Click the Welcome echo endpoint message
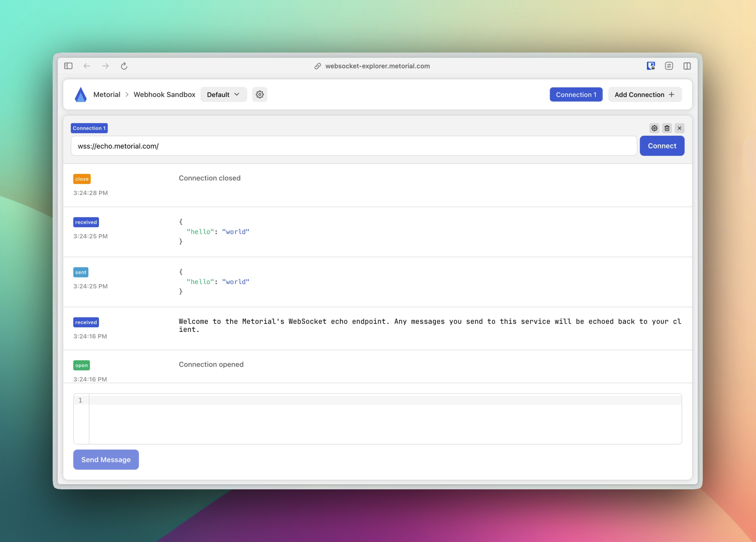 (x=430, y=325)
